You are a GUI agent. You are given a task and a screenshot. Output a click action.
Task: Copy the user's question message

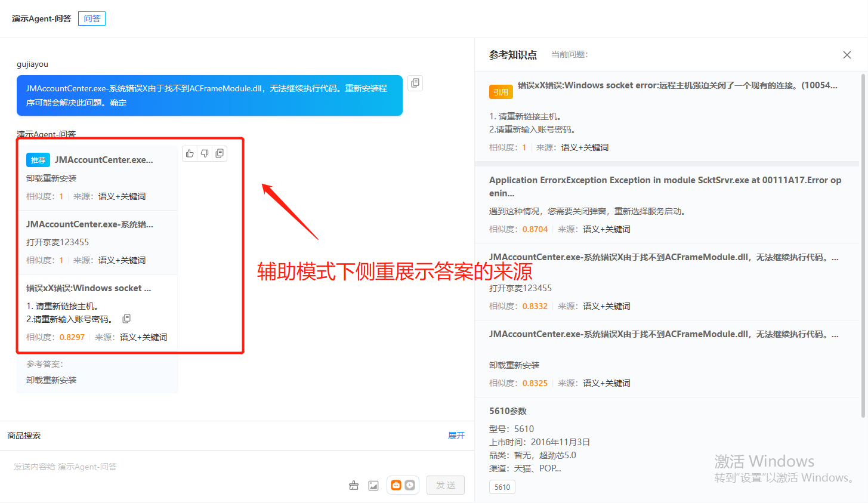pyautogui.click(x=415, y=83)
